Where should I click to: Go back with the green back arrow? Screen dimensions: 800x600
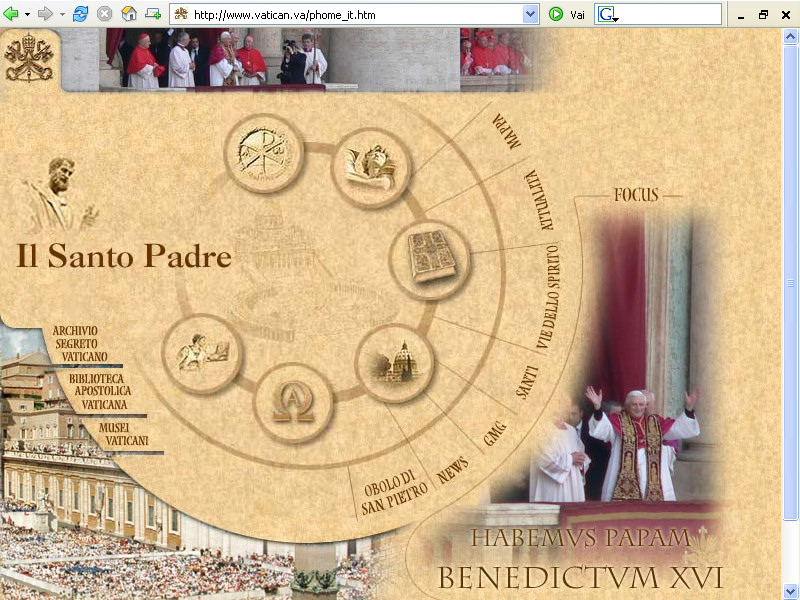[10, 14]
